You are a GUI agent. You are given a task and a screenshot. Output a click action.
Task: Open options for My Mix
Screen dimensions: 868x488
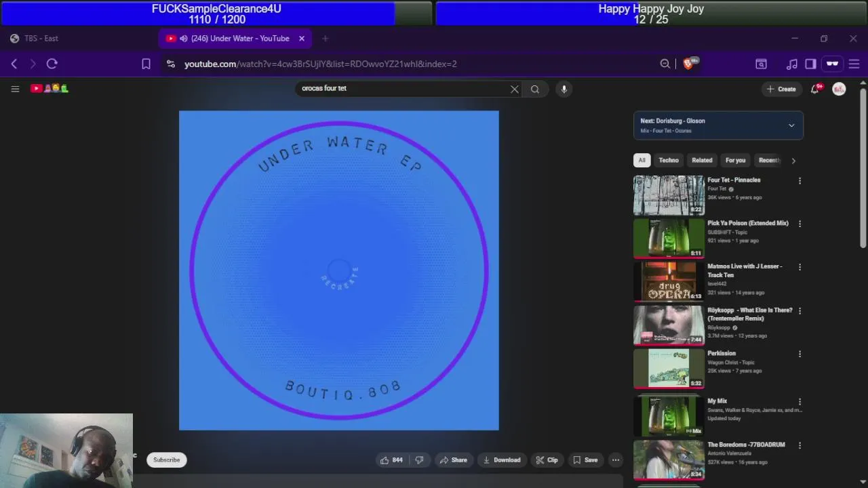pos(800,401)
